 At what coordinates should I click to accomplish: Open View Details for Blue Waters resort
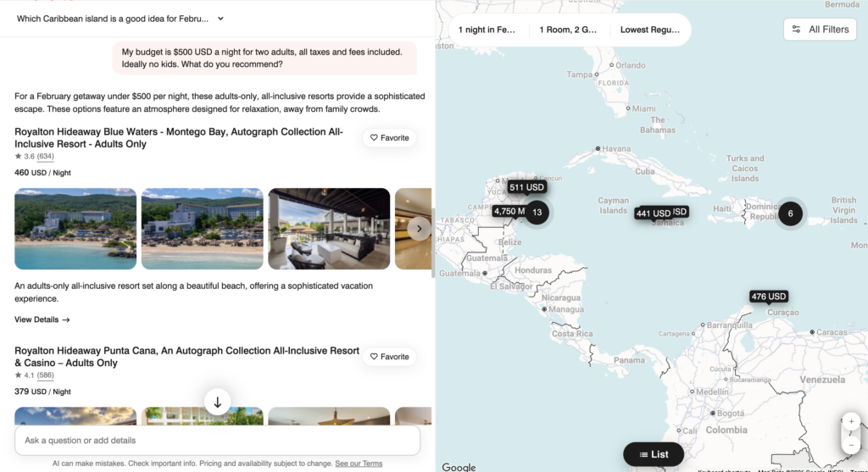42,319
